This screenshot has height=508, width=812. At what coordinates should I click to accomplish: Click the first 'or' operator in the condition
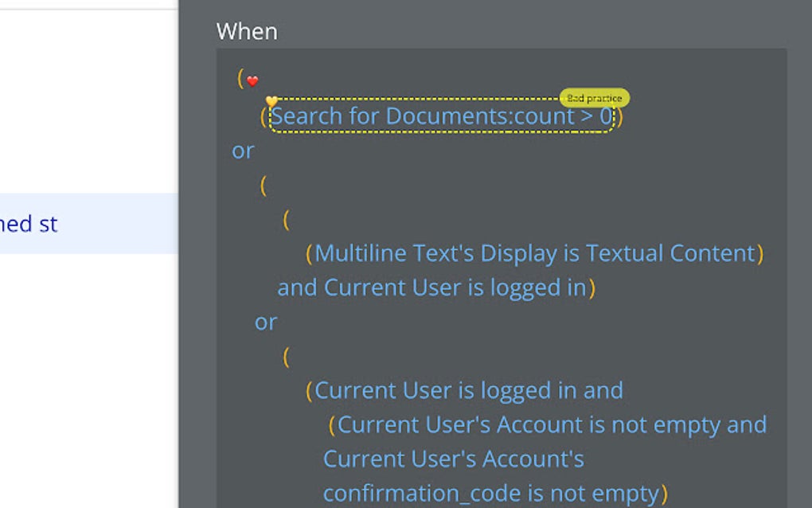coord(242,150)
